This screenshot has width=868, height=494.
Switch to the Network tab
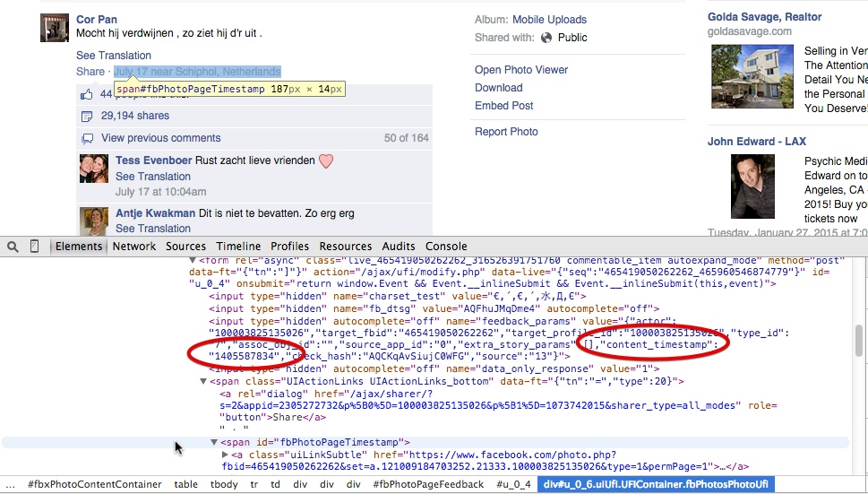[134, 247]
